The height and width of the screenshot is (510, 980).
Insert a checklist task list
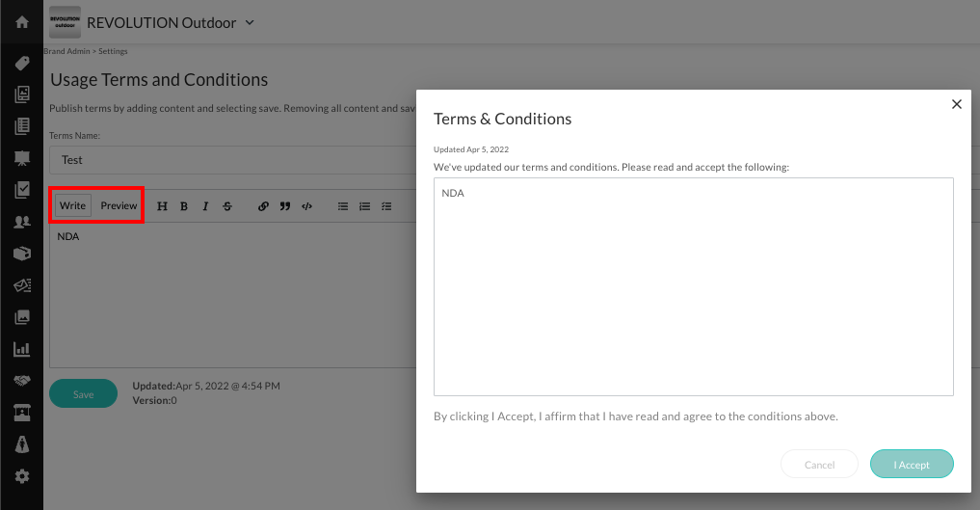(386, 206)
